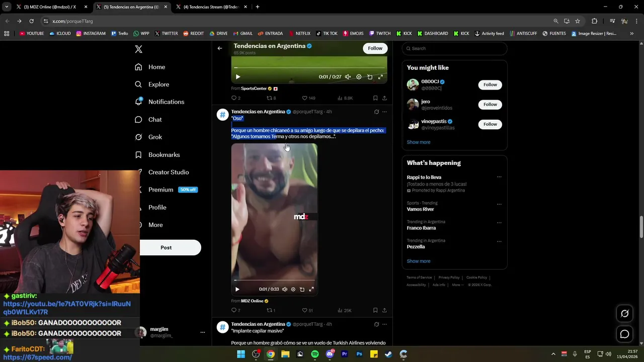Viewport: 644px width, 362px height.
Task: Open Grok from the sidebar
Action: click(x=148, y=137)
